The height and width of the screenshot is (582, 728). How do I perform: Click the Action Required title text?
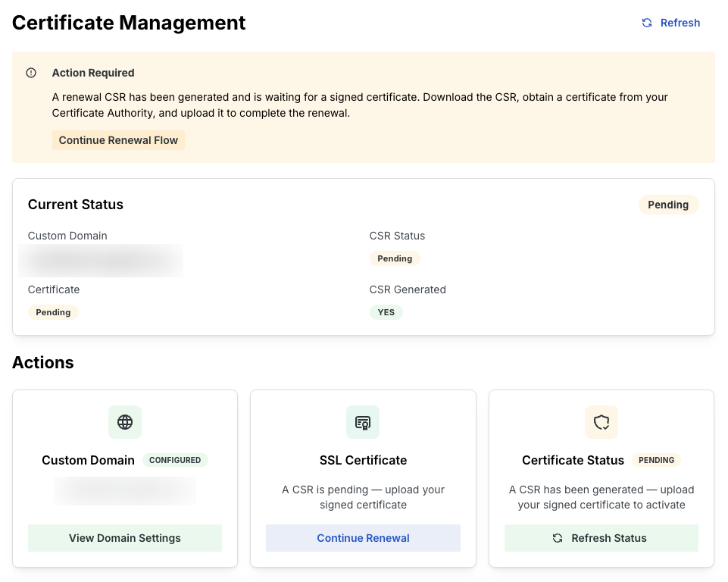point(93,73)
